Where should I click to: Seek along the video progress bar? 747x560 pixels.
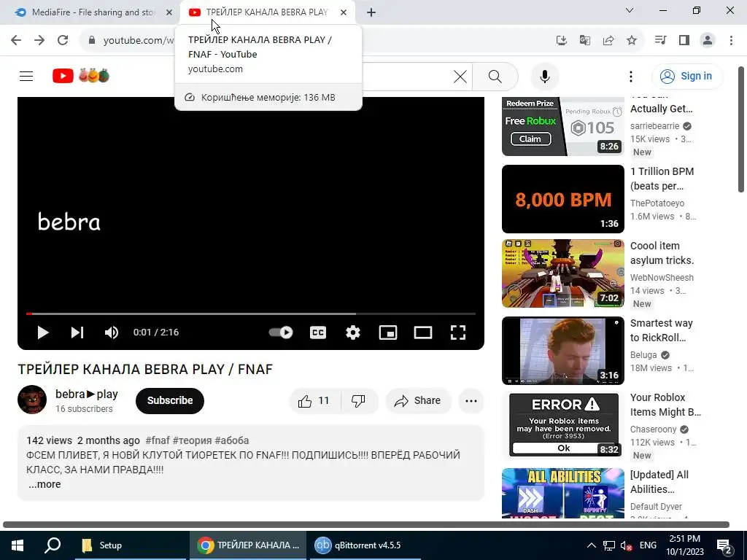coord(251,314)
